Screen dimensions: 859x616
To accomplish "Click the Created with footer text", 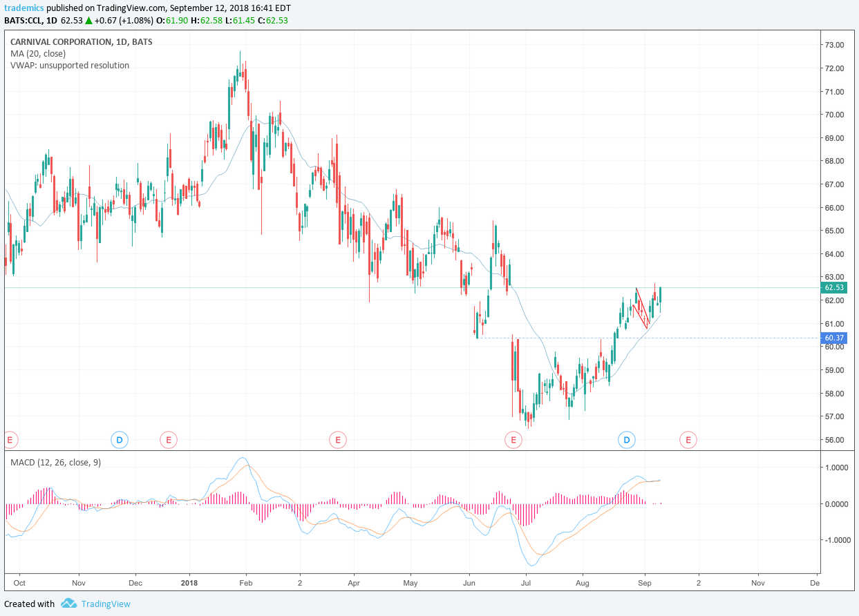I will coord(30,604).
